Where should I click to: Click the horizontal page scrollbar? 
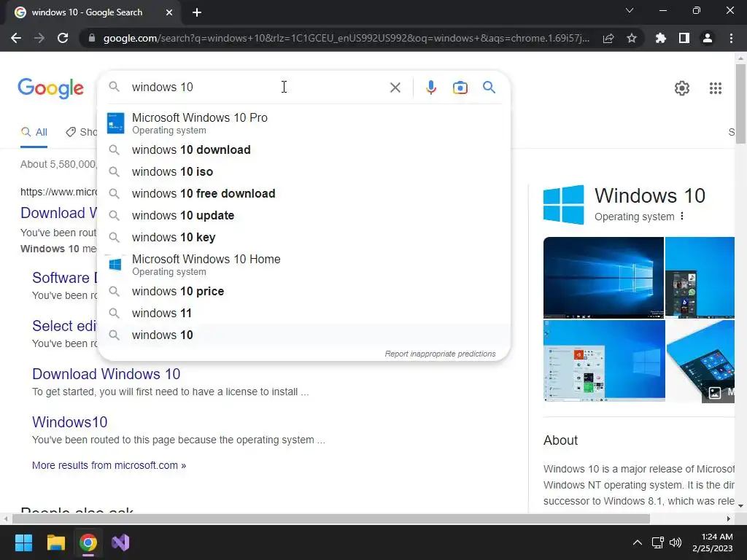click(x=331, y=518)
